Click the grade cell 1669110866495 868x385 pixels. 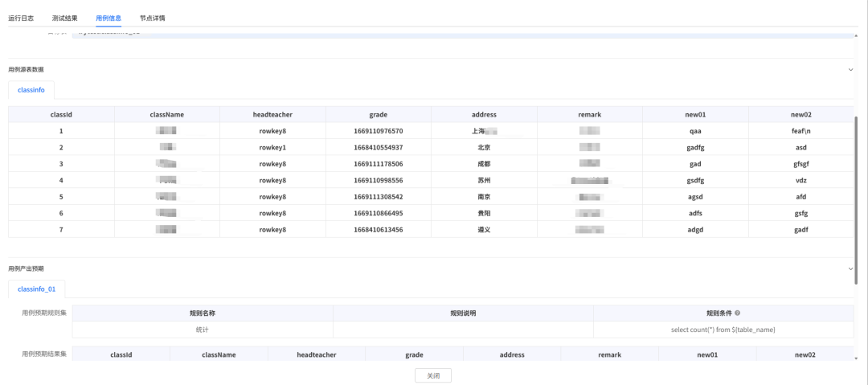(x=378, y=213)
